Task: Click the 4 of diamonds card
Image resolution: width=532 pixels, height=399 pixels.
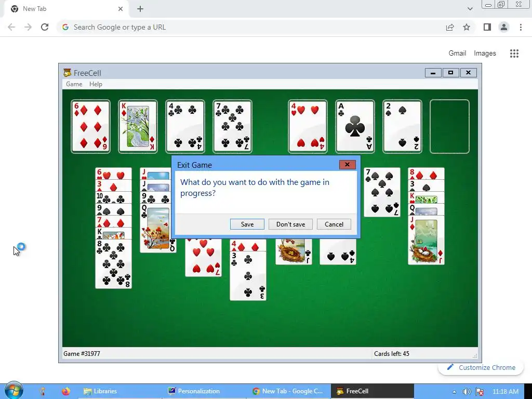Action: [x=248, y=245]
